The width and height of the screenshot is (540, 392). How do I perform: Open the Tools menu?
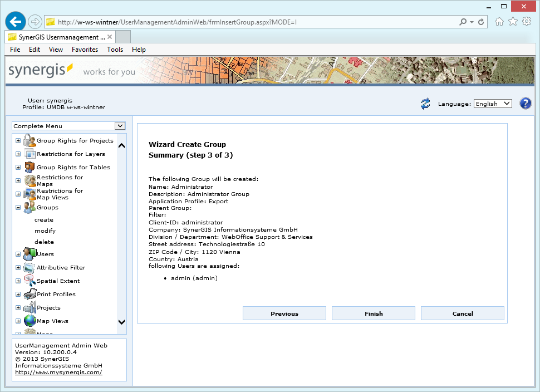(115, 49)
